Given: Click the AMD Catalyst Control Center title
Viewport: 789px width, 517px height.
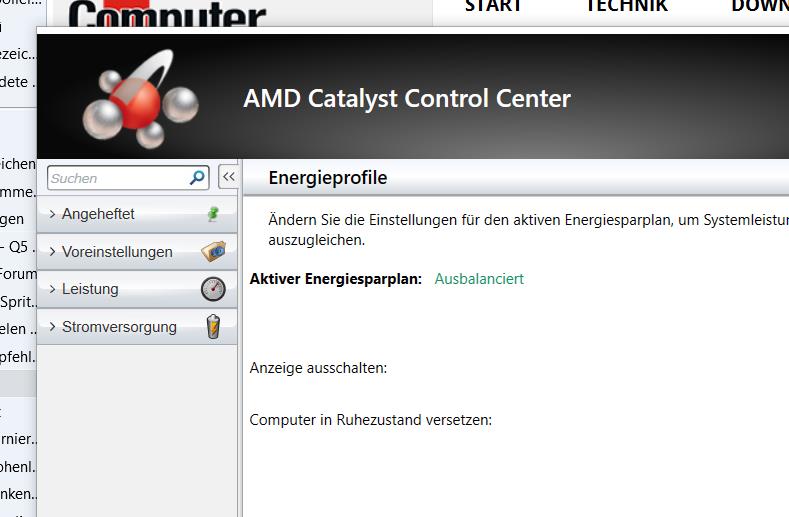Looking at the screenshot, I should (407, 98).
